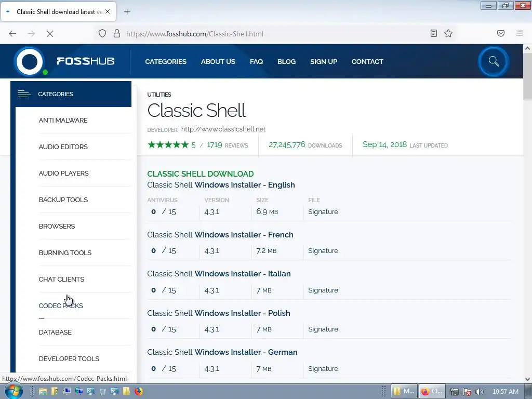Download Windows Installer - Polish
This screenshot has width=532, height=399.
click(x=219, y=313)
